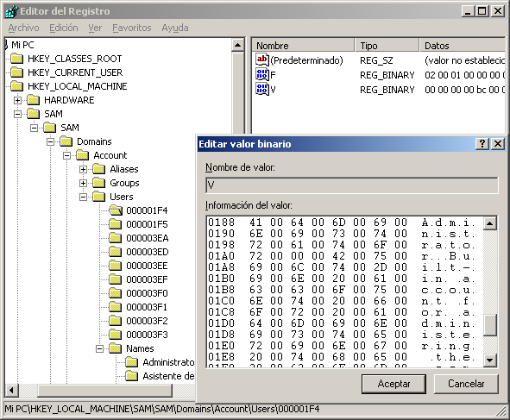Click the folder icon of 000003ED
The width and height of the screenshot is (510, 420).
coord(115,252)
